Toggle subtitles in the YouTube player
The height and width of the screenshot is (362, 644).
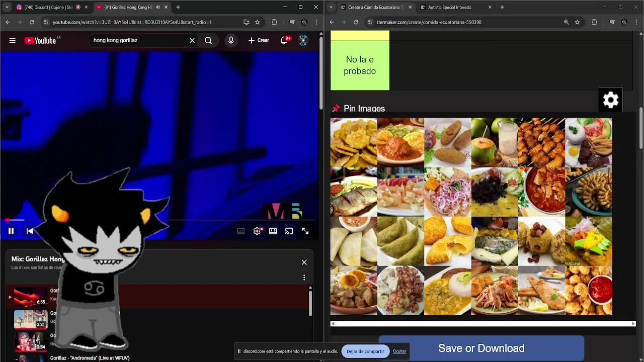point(240,231)
